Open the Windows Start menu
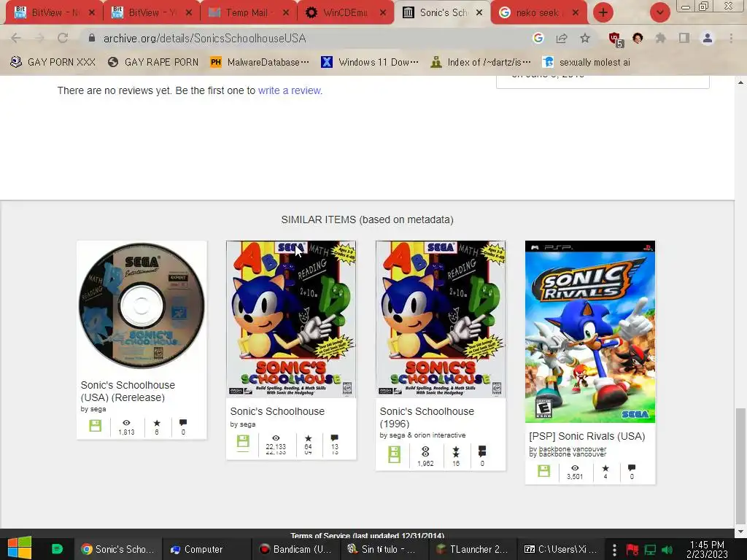 19,548
